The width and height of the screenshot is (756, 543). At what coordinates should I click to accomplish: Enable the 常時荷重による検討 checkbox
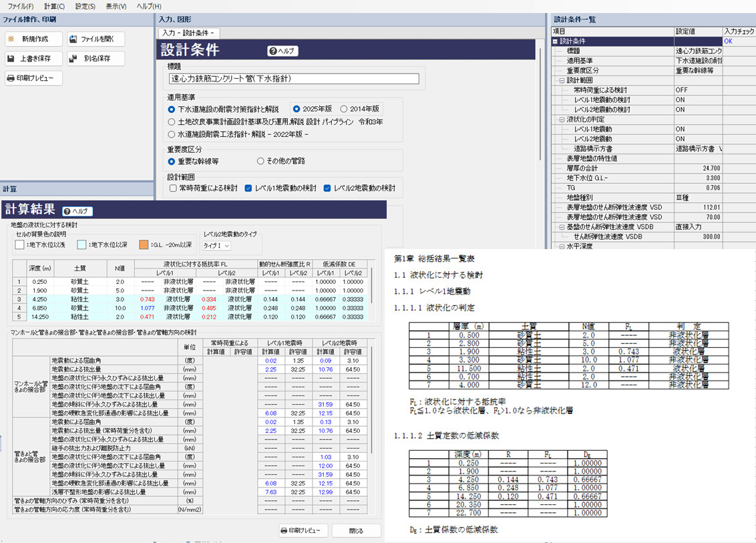pyautogui.click(x=173, y=188)
